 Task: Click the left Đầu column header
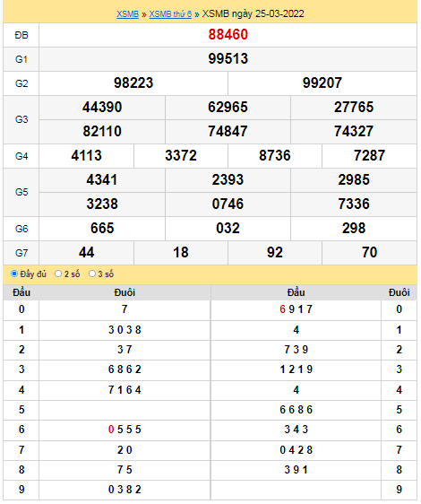21,292
